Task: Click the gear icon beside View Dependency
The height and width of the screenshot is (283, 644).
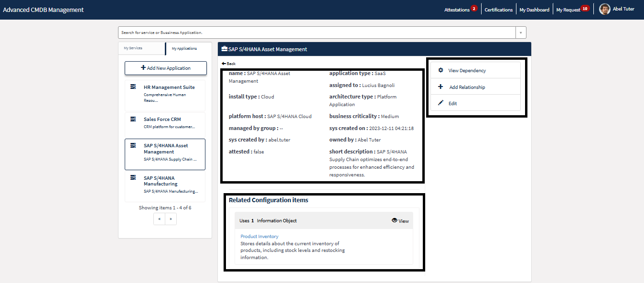Action: [440, 70]
